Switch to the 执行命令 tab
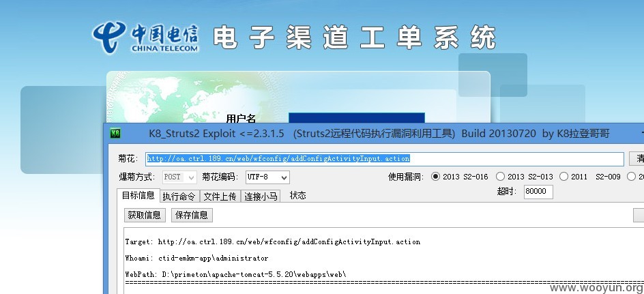Viewport: 644px width, 294px height. [x=179, y=196]
